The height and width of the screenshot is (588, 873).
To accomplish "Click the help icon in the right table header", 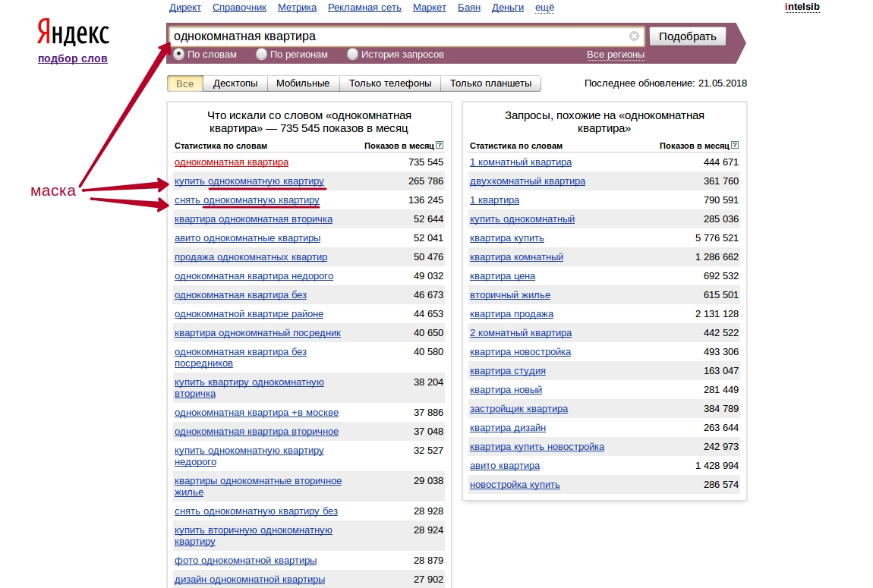I will 735,145.
